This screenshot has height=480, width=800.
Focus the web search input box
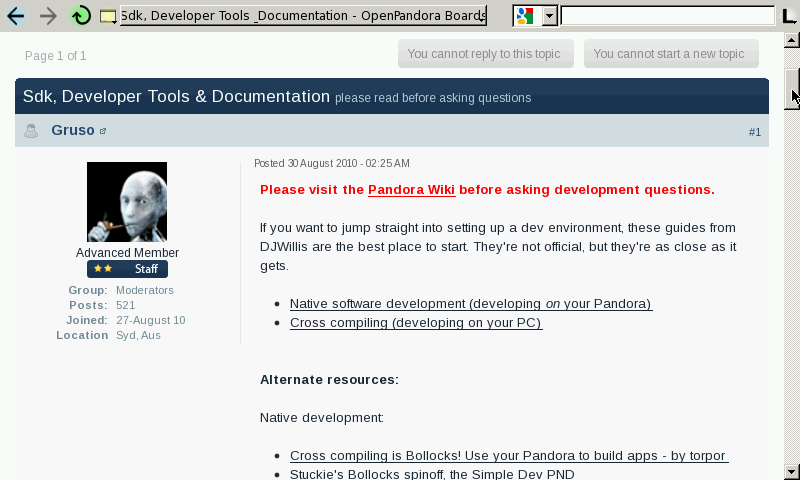(x=667, y=16)
